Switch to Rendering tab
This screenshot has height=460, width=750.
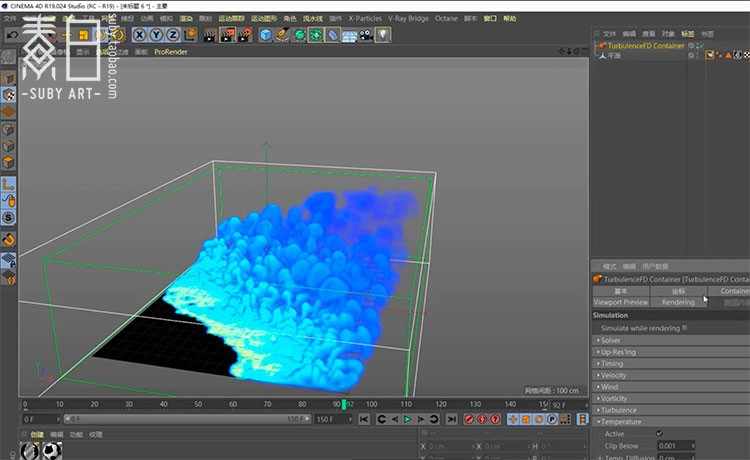[678, 302]
